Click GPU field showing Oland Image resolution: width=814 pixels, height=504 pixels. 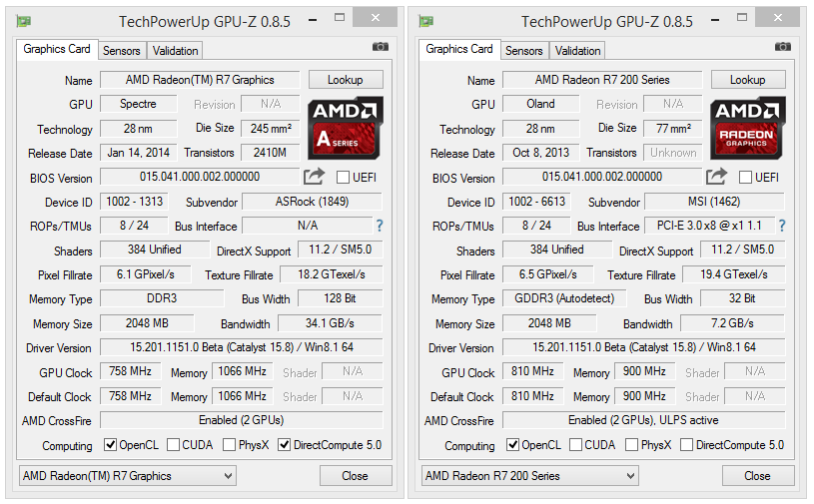click(540, 104)
